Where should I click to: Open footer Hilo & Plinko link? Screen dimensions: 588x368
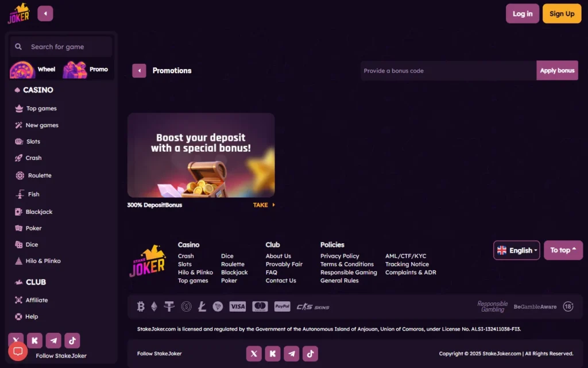click(x=195, y=273)
